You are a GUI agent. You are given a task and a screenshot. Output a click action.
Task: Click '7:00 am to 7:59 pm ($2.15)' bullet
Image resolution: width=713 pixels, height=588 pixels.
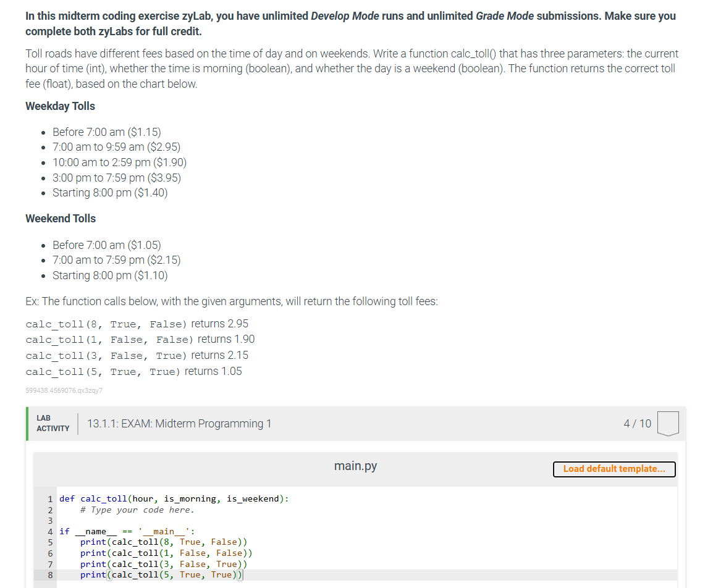click(x=116, y=260)
